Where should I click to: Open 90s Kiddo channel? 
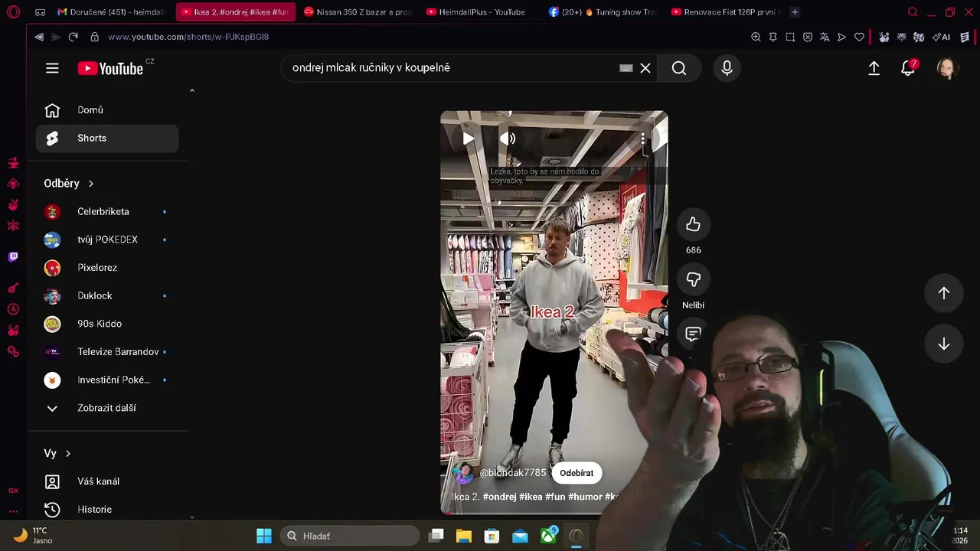107,324
